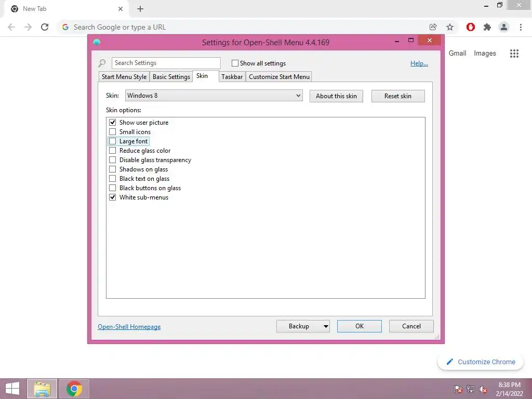
Task: Click the Action Center flag tray icon
Action: point(458,389)
